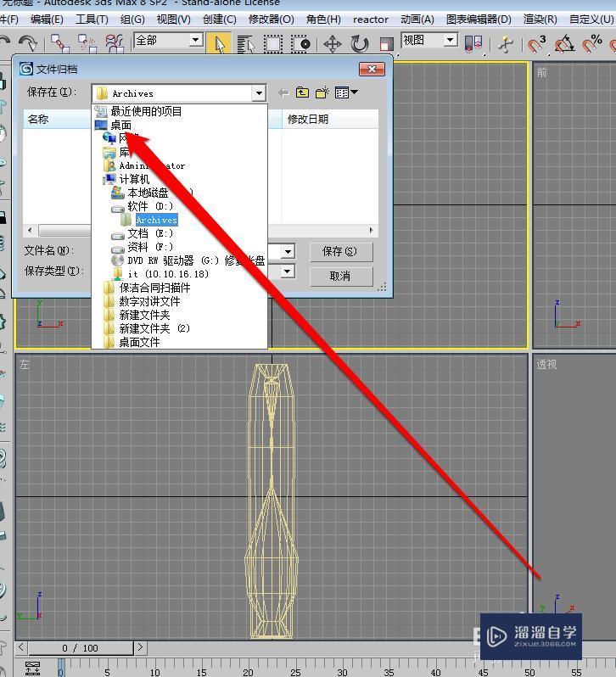Open the 全部 selection filter dropdown
Image resolution: width=616 pixels, height=677 pixels.
[x=195, y=40]
